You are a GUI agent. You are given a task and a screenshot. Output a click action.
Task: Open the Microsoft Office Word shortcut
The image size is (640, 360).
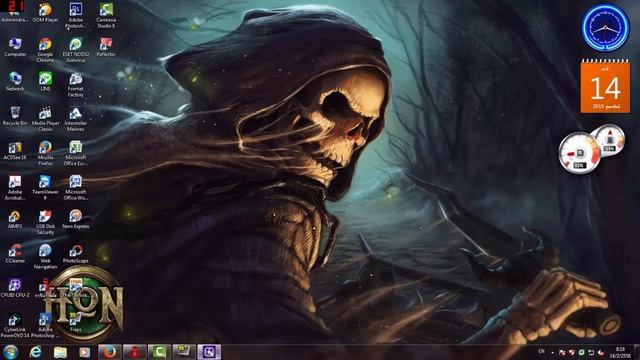tap(76, 187)
